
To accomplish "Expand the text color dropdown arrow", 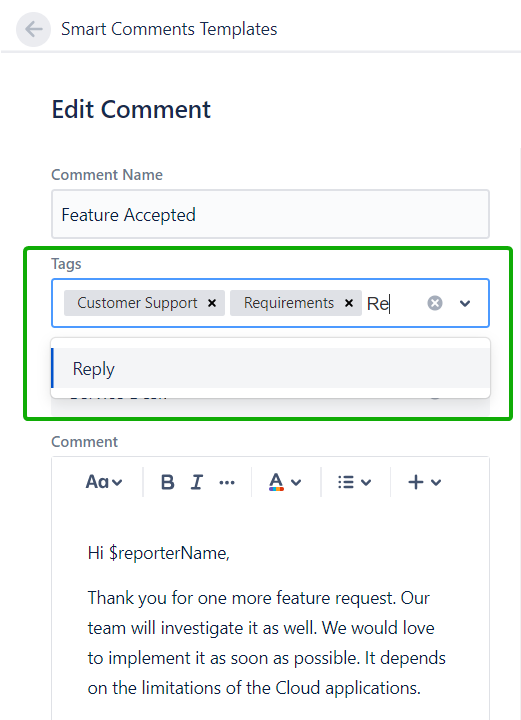I will click(296, 482).
